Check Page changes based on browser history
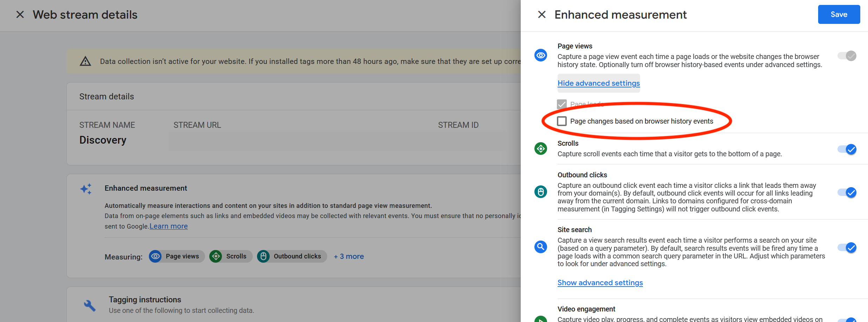 point(562,121)
